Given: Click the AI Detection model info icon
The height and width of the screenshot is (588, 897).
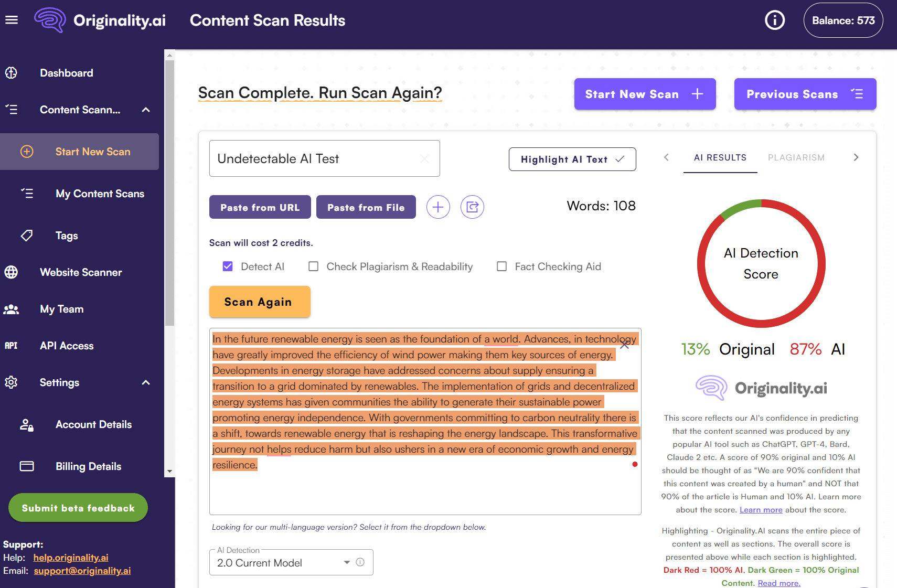Looking at the screenshot, I should 360,562.
